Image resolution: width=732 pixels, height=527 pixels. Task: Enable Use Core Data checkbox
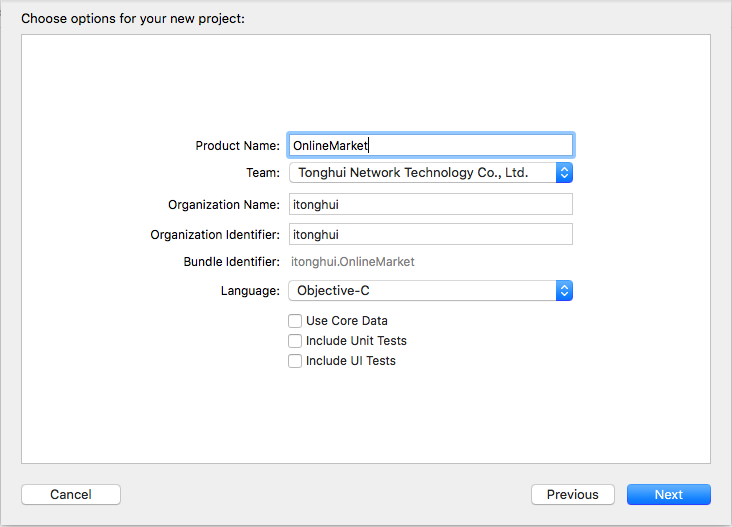[x=295, y=321]
